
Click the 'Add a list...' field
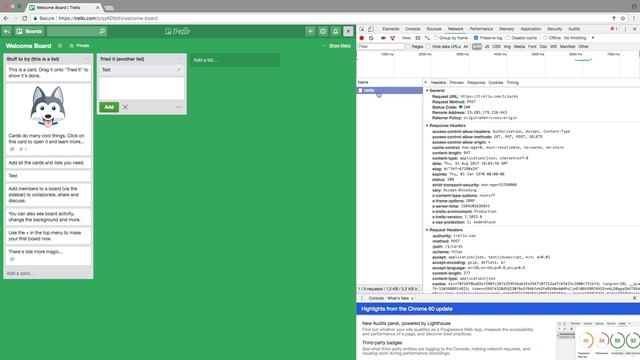235,60
